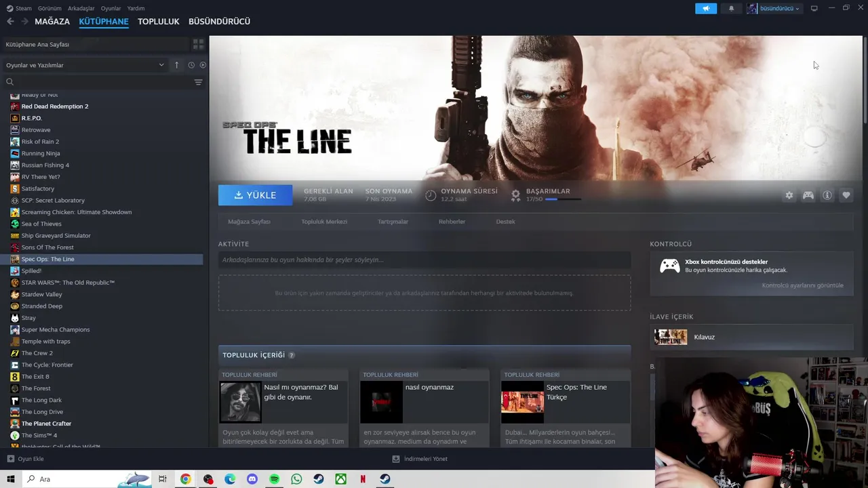Sort library with the up arrow
This screenshot has width=868, height=488.
click(x=177, y=65)
